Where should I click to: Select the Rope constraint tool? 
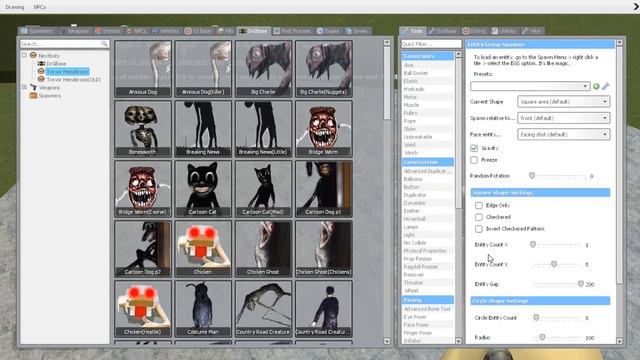(427, 121)
